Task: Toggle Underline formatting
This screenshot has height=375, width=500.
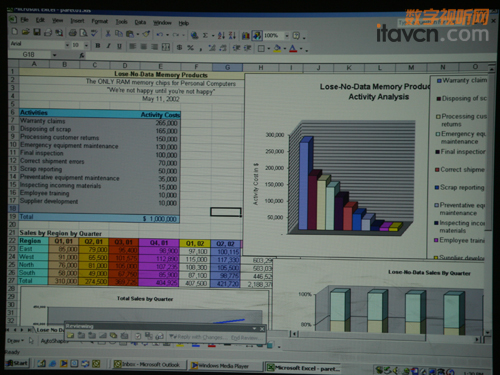Action: [119, 46]
